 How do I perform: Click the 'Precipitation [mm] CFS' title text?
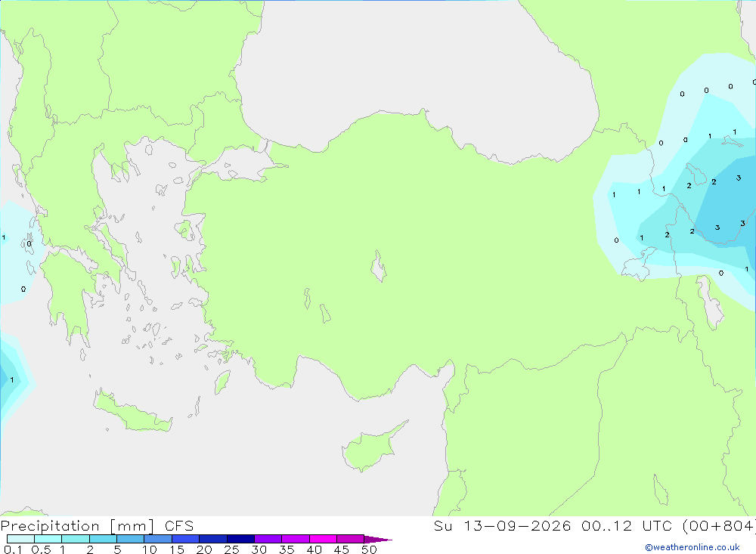tap(97, 526)
